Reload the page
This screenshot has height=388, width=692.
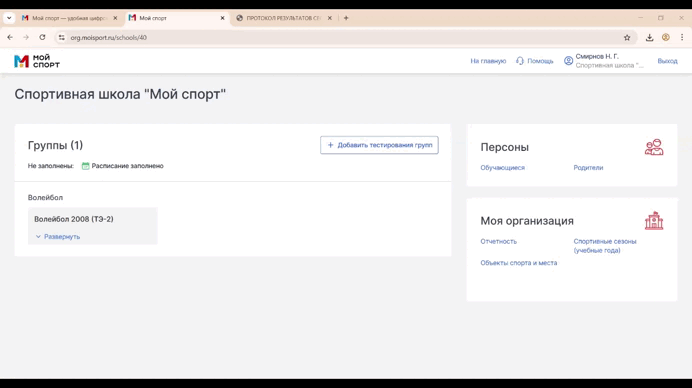42,38
